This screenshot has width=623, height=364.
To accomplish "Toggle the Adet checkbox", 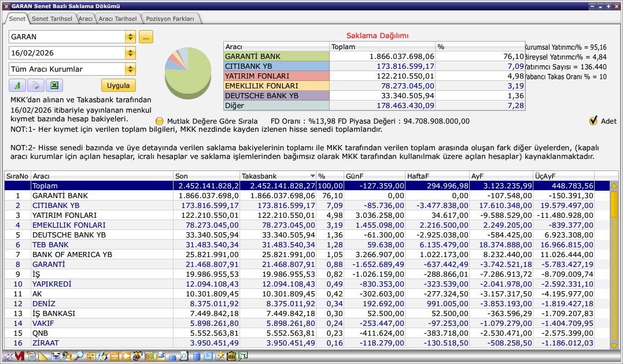I will 593,121.
